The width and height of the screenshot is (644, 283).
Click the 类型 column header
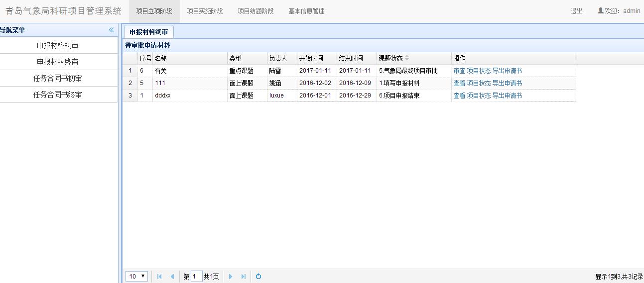coord(247,58)
